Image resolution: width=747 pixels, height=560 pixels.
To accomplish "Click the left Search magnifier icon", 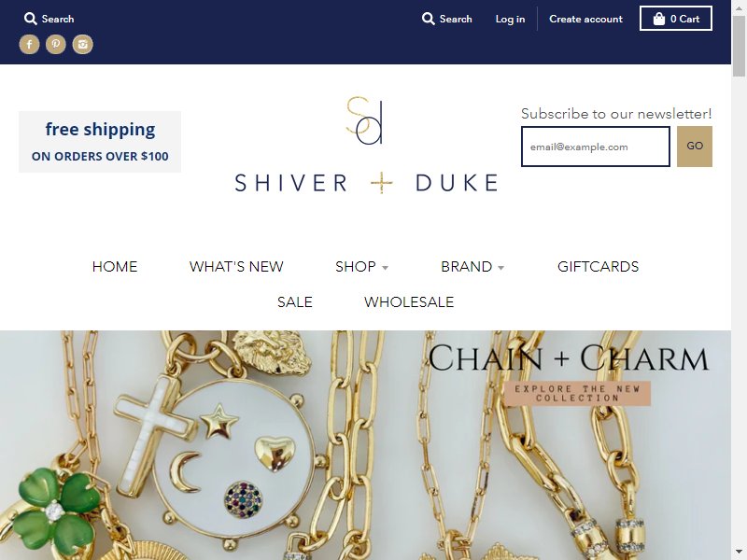I will pos(31,19).
